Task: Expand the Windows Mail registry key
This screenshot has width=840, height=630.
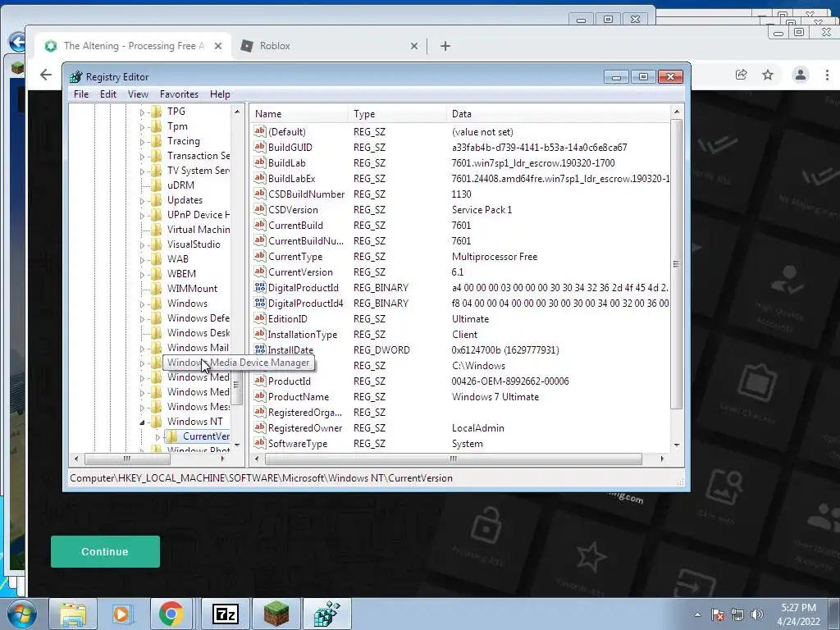Action: click(x=142, y=348)
